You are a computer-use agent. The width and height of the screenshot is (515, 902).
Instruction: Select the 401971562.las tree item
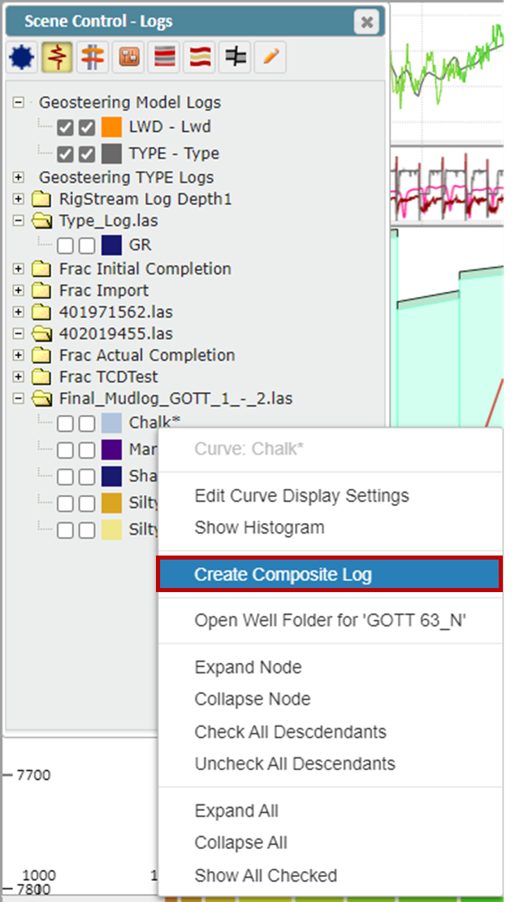click(116, 312)
